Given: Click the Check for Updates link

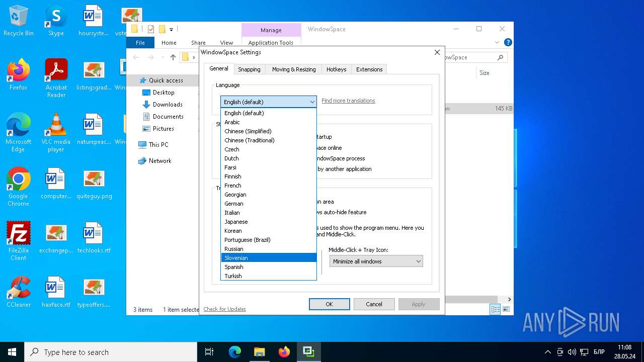Looking at the screenshot, I should coord(224,309).
